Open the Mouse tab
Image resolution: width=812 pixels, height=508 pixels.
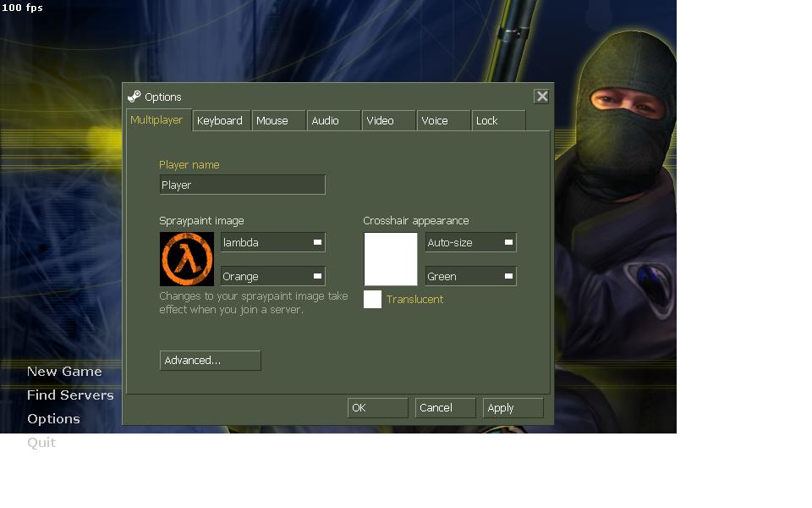pos(278,120)
